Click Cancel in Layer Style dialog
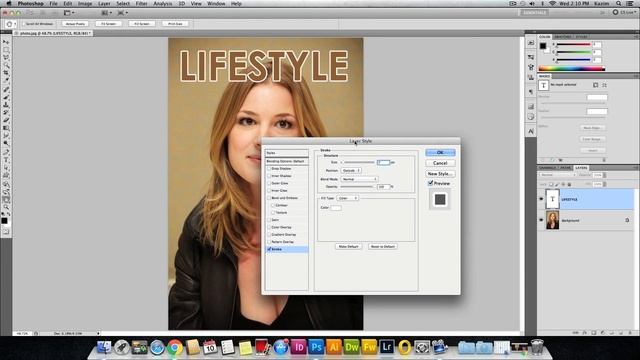This screenshot has width=640, height=360. click(x=440, y=163)
